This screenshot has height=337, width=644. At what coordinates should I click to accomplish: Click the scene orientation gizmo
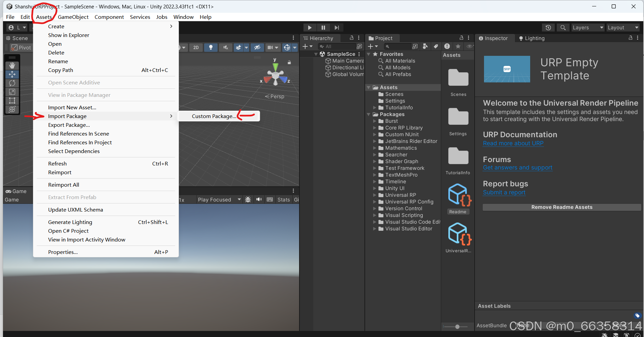pos(276,75)
